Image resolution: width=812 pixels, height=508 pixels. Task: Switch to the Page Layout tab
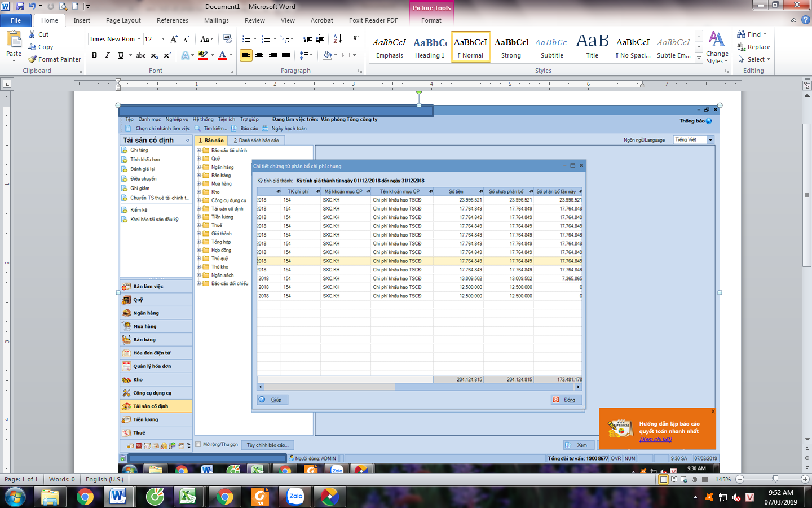click(x=123, y=20)
